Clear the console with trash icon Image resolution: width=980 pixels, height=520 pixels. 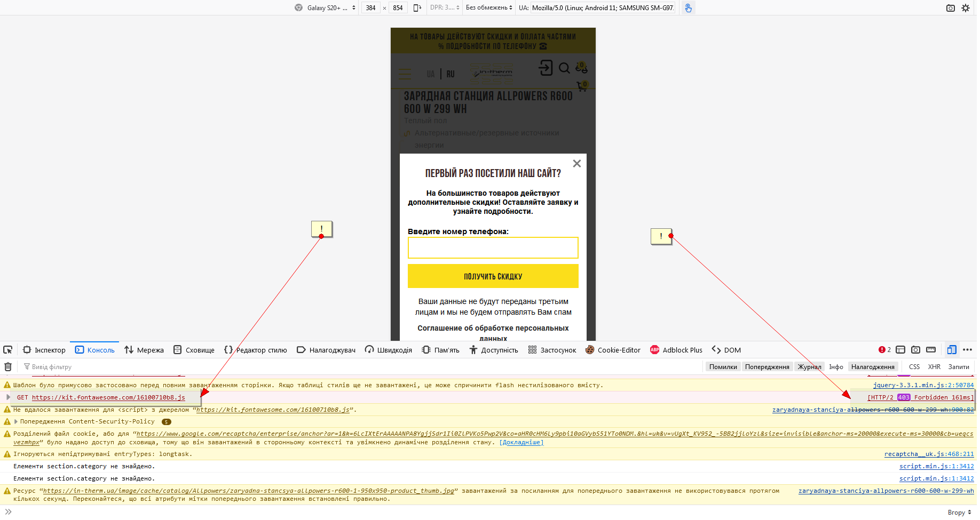pos(8,366)
